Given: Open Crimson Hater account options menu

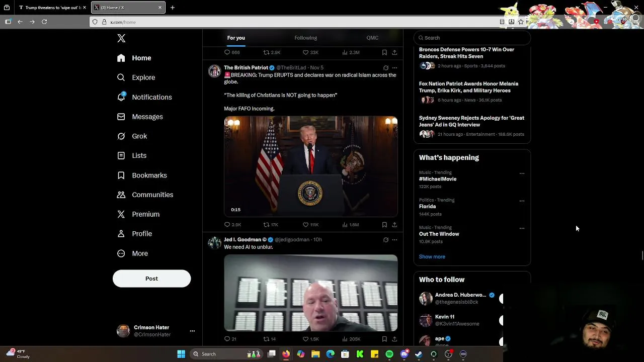Looking at the screenshot, I should [192, 331].
